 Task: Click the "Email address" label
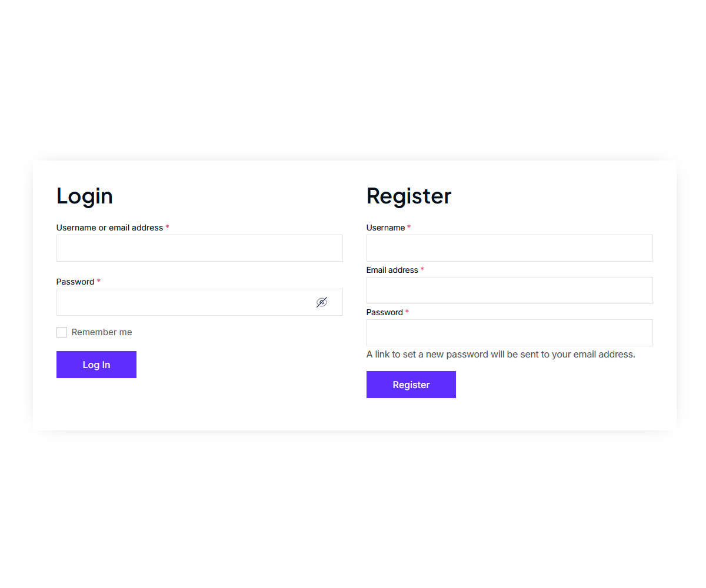(392, 270)
